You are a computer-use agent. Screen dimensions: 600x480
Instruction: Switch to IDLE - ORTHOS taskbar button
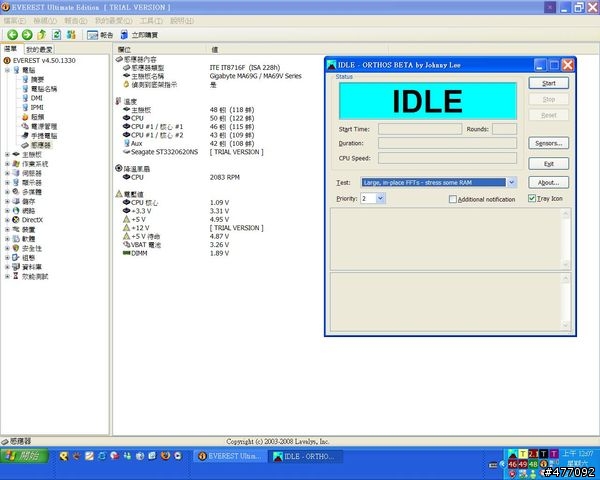coord(305,456)
